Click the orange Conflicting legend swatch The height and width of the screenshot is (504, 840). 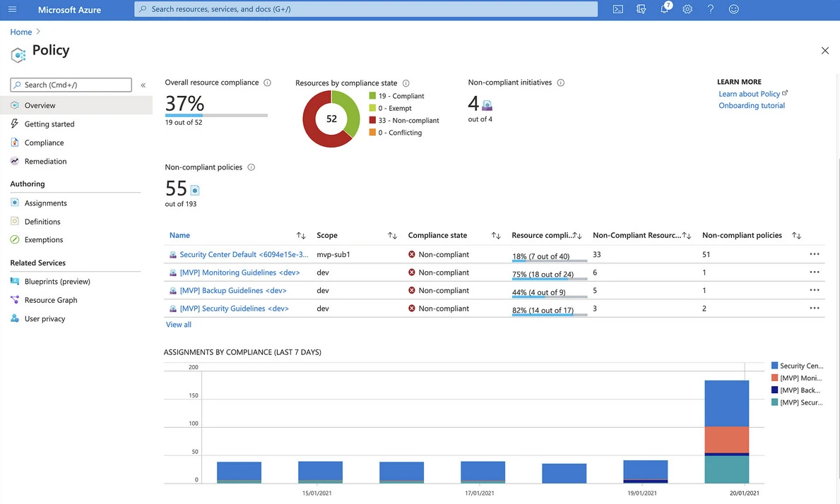coord(372,132)
